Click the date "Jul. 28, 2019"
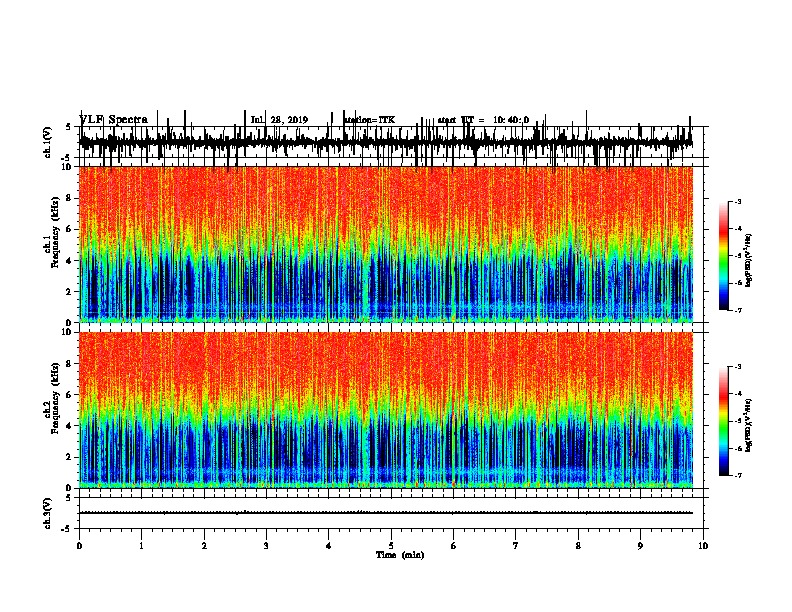This screenshot has height=612, width=792. click(x=279, y=120)
